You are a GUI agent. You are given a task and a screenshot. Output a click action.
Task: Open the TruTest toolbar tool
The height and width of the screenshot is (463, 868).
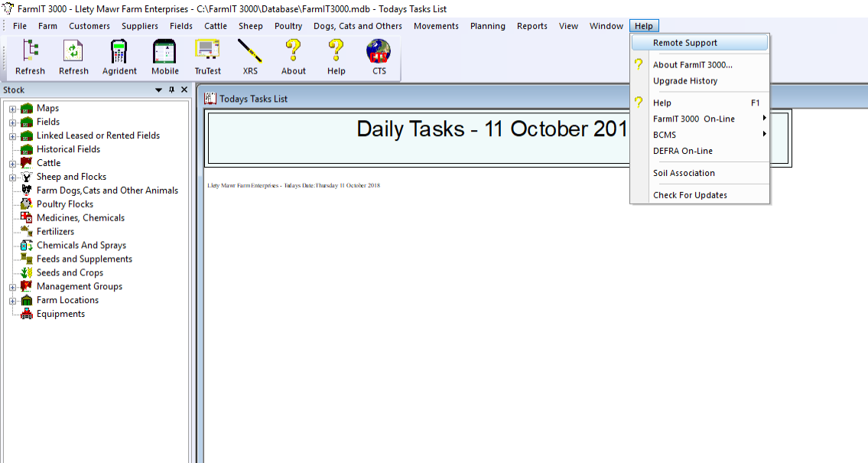tap(207, 57)
